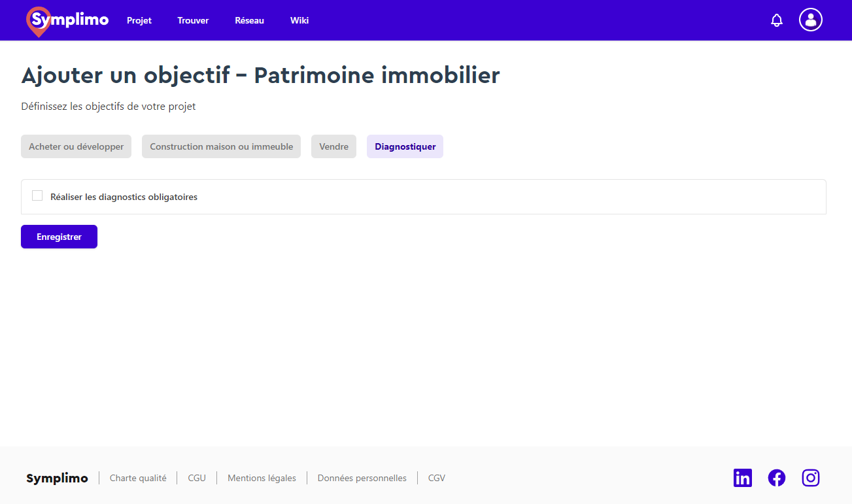Open the Mentions légales link
The height and width of the screenshot is (504, 852).
coord(262,478)
